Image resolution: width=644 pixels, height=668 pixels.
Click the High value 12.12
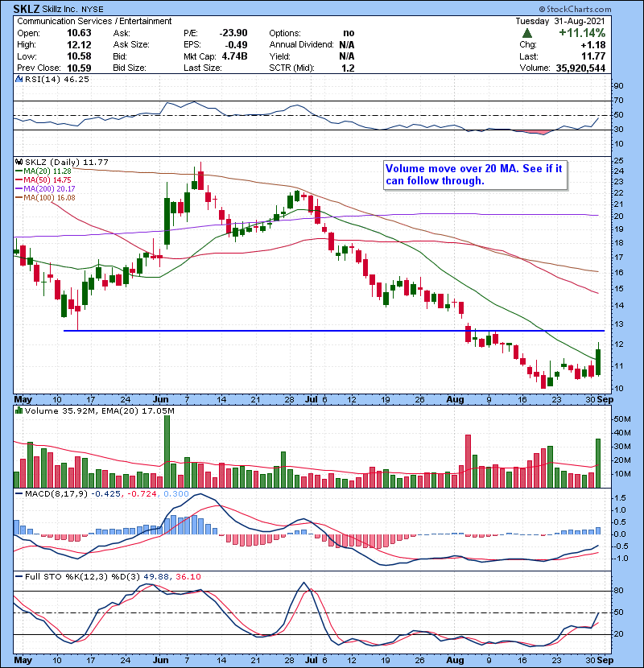pyautogui.click(x=79, y=45)
